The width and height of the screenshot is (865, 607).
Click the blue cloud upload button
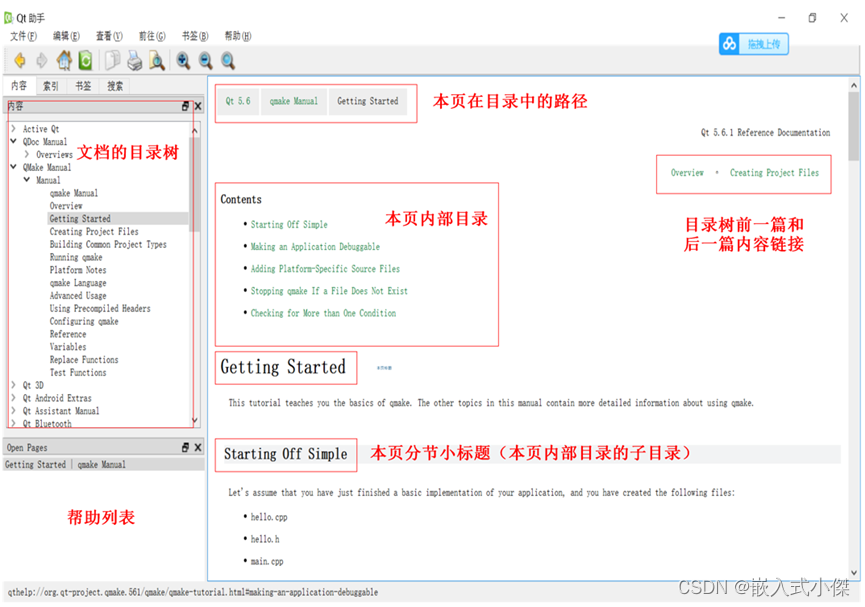(x=754, y=44)
